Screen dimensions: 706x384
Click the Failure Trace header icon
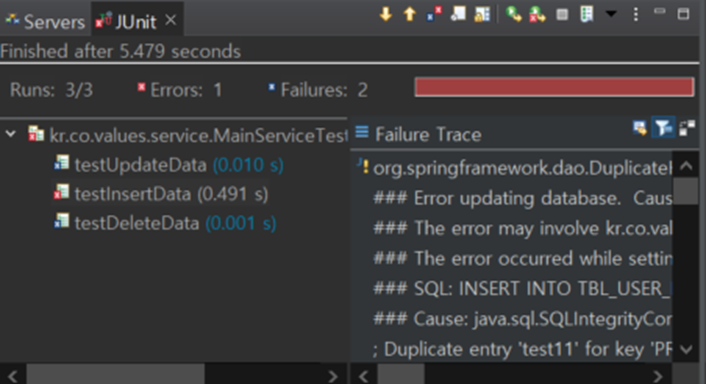click(362, 132)
